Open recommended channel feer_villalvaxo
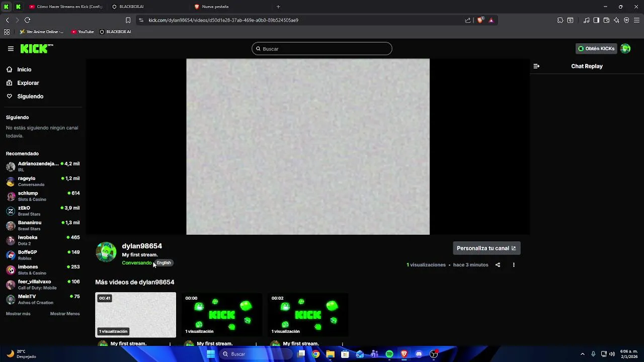This screenshot has width=644, height=362. point(43,285)
